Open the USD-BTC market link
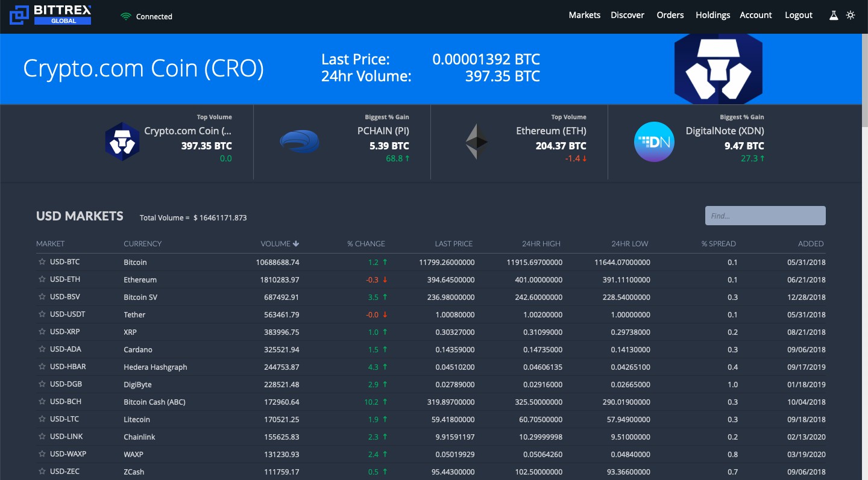The height and width of the screenshot is (480, 868). [x=64, y=262]
